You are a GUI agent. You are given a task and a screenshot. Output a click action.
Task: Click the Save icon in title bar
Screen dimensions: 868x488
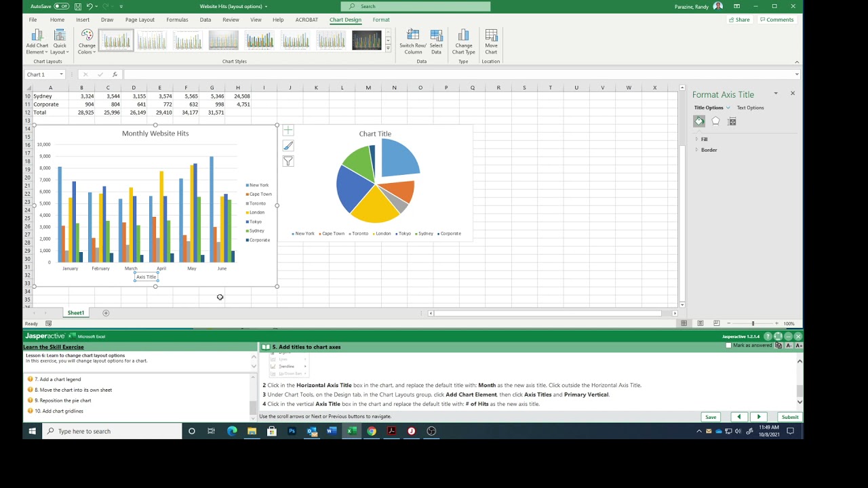pos(78,6)
